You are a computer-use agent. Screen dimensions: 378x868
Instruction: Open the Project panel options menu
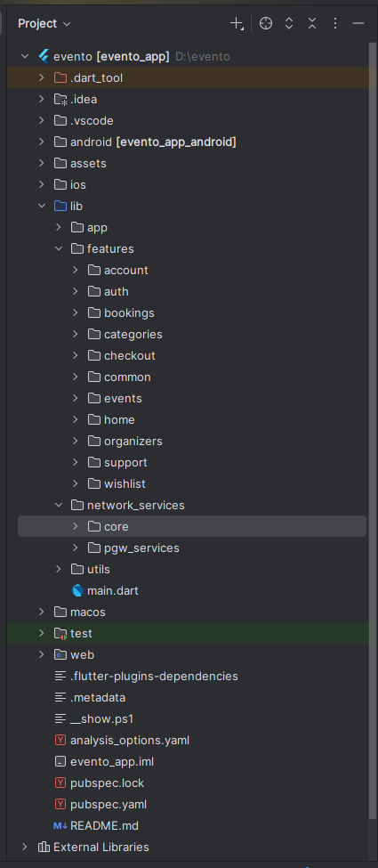pos(334,23)
